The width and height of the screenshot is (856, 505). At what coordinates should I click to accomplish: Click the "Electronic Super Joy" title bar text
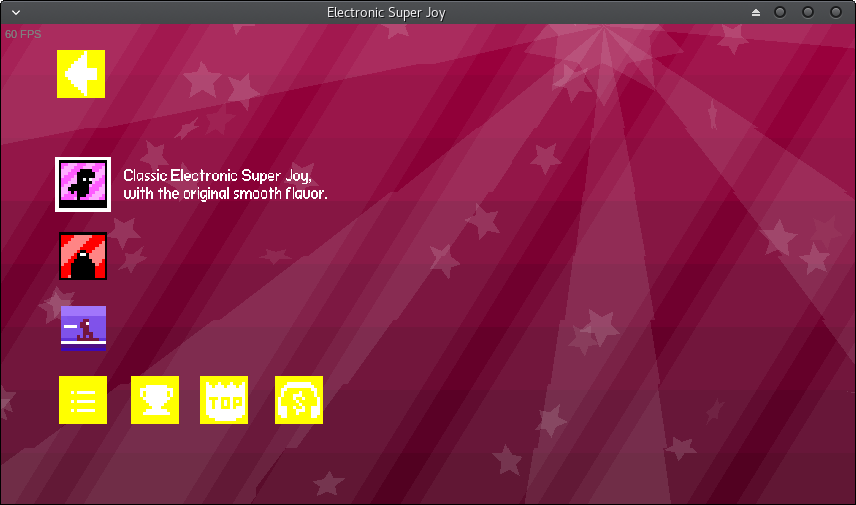(386, 12)
